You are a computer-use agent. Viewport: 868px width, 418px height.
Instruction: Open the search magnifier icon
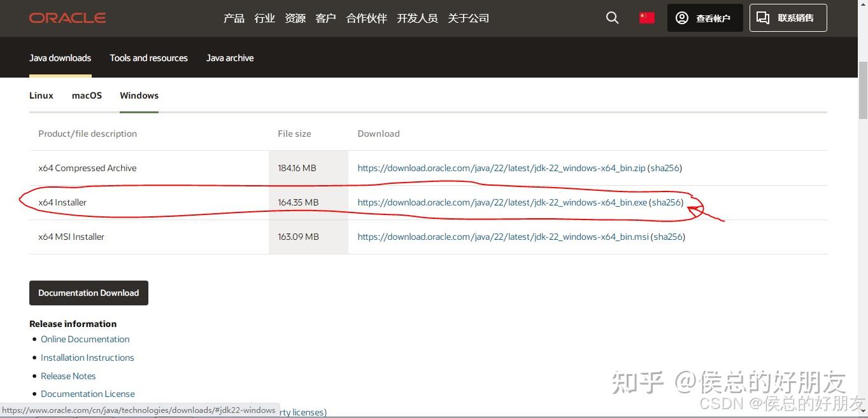click(612, 18)
